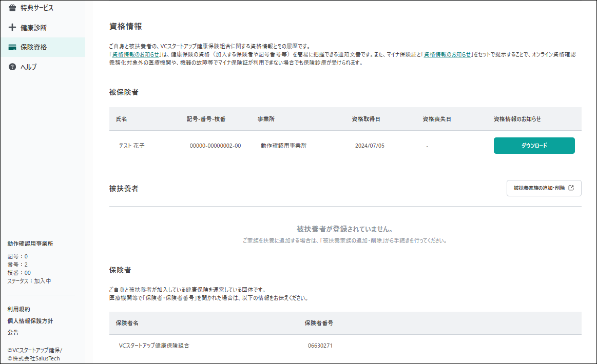Click the insurer number 06630271
The width and height of the screenshot is (597, 364).
click(x=320, y=346)
